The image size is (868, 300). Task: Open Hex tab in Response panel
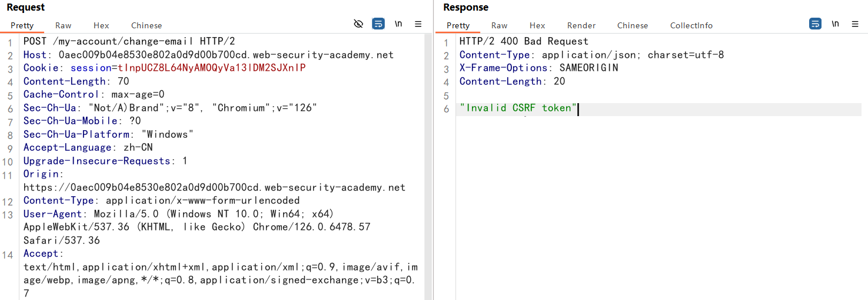537,25
